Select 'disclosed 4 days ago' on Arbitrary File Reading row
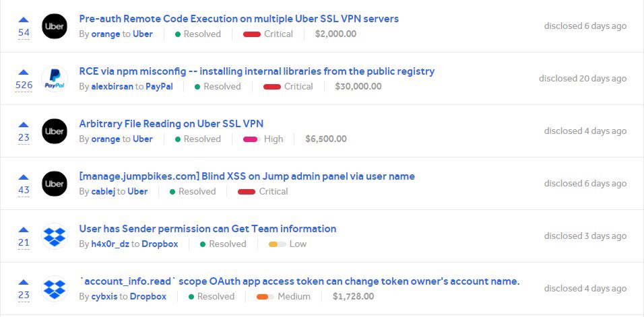 pos(585,131)
